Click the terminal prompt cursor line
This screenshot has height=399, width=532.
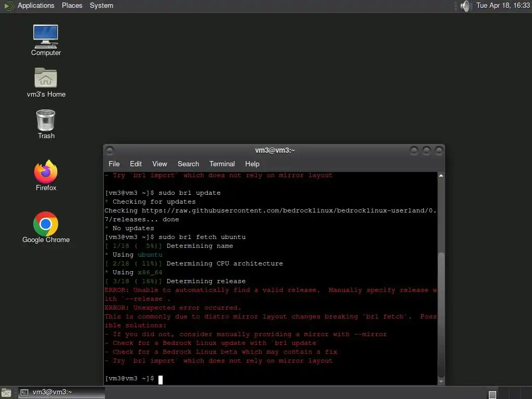point(134,379)
